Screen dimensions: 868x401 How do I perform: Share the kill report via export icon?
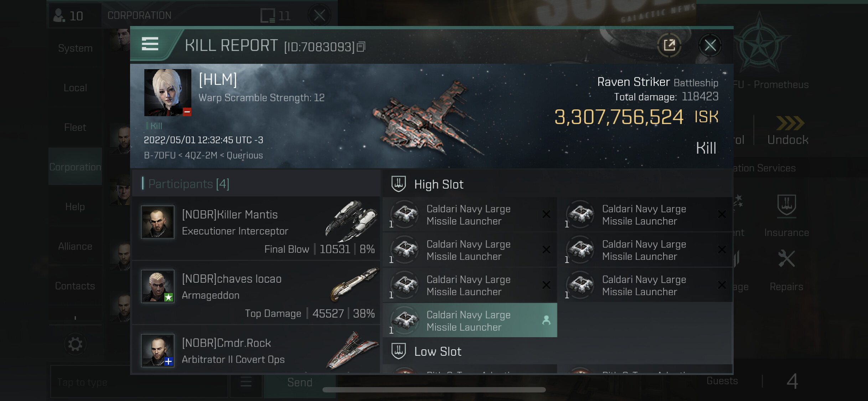pyautogui.click(x=669, y=45)
